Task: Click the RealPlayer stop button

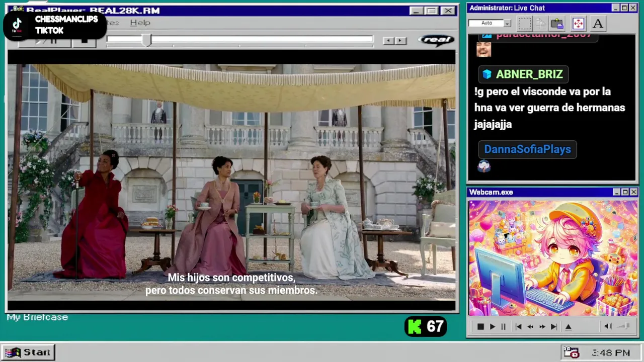Action: click(x=84, y=42)
